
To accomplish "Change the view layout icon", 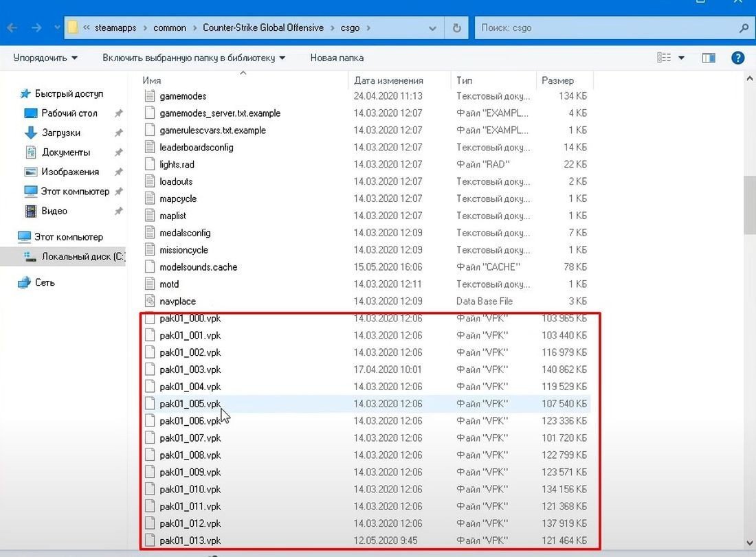I will (664, 58).
